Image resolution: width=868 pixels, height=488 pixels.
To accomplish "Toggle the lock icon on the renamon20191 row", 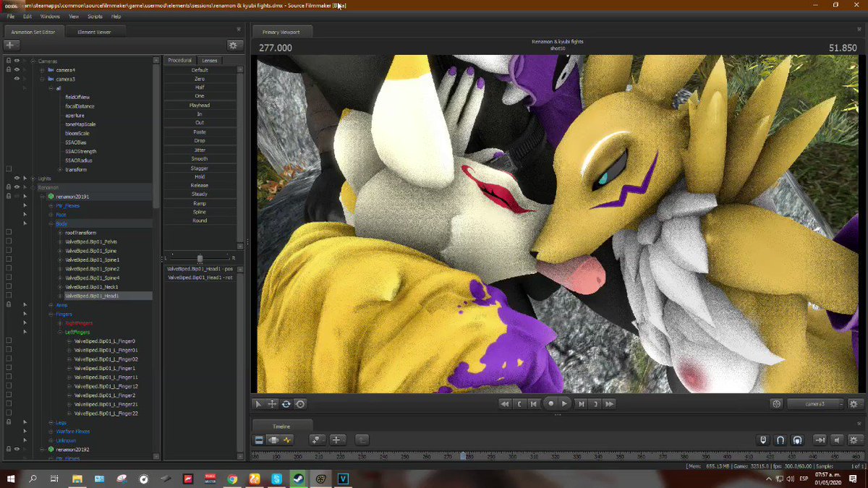I will pyautogui.click(x=9, y=197).
